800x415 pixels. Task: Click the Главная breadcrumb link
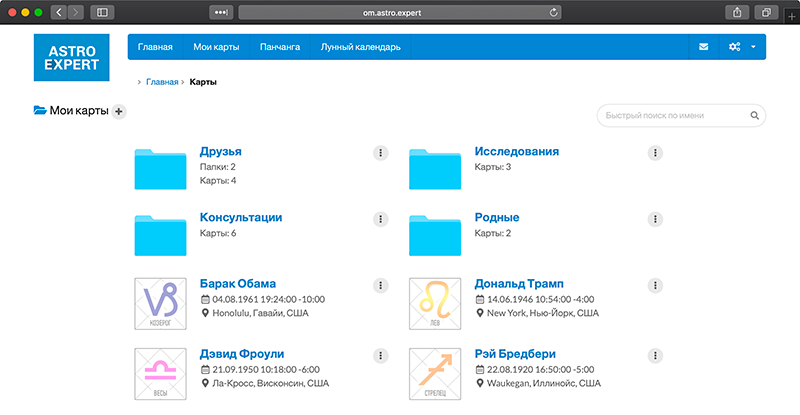(x=162, y=82)
